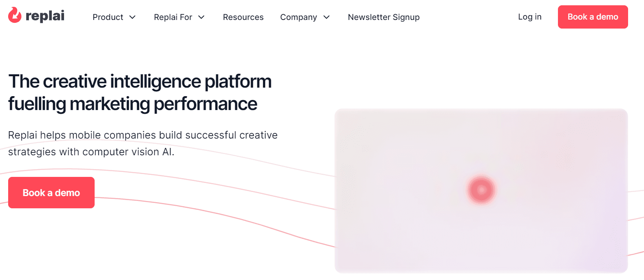This screenshot has width=644, height=280.
Task: Open the Newsletter Signup link
Action: (x=384, y=17)
